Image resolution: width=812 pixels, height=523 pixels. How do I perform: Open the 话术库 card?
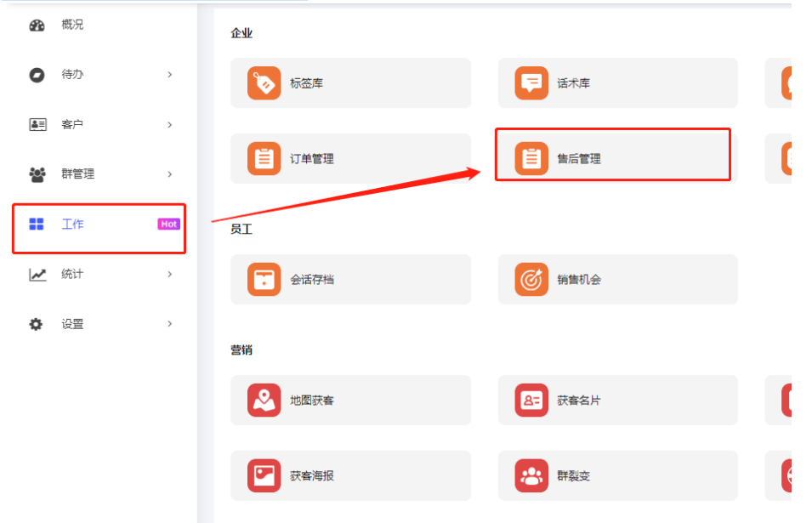coord(618,82)
